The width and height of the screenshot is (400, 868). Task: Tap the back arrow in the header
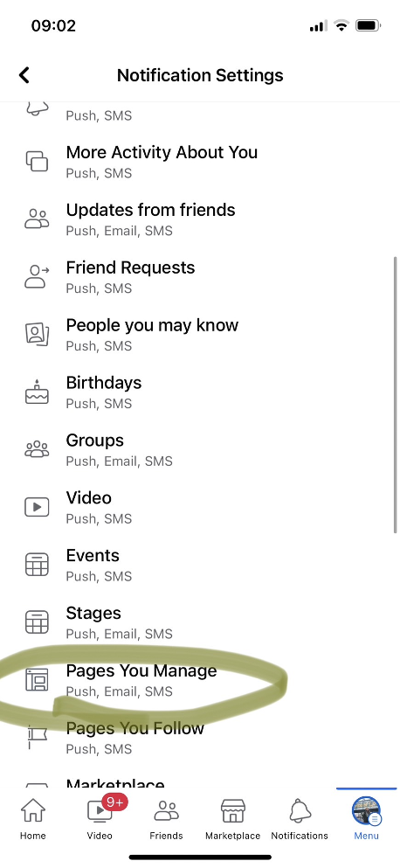click(x=24, y=74)
